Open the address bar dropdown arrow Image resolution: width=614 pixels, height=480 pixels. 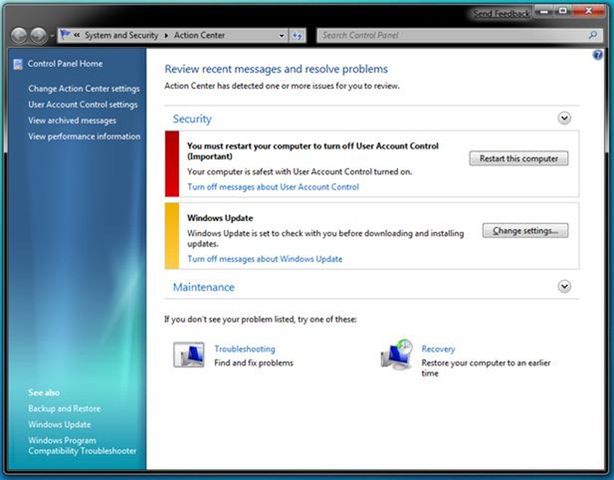[x=282, y=36]
